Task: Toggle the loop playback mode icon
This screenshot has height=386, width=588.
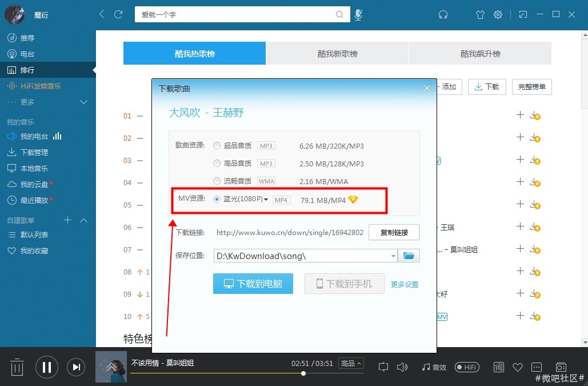Action: point(383,367)
